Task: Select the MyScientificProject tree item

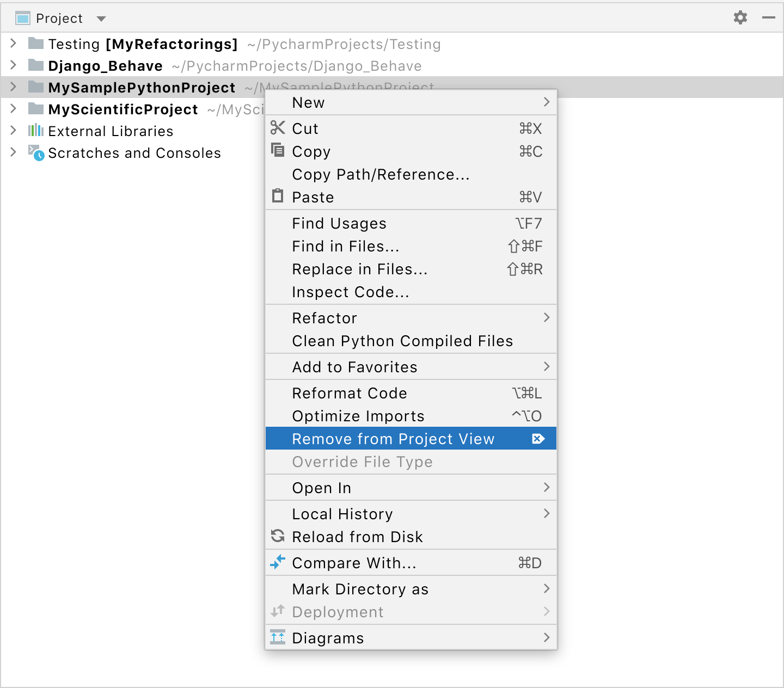Action: [x=122, y=109]
